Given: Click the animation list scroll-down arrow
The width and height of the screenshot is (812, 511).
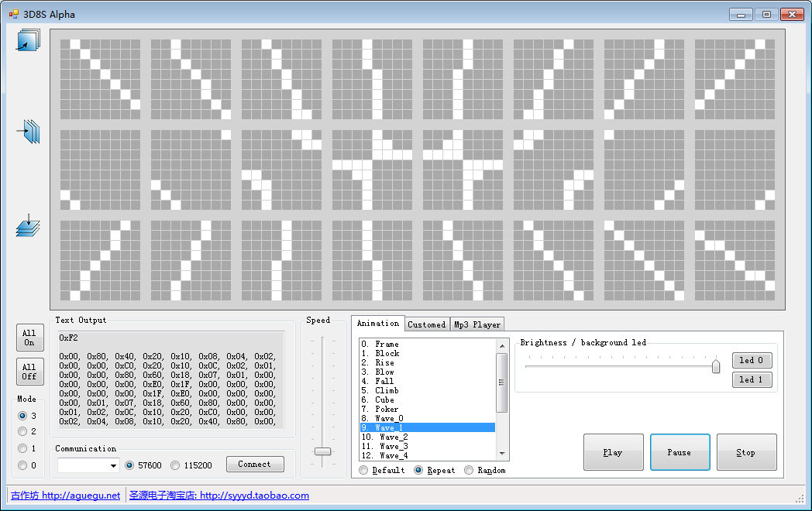Looking at the screenshot, I should tap(502, 454).
